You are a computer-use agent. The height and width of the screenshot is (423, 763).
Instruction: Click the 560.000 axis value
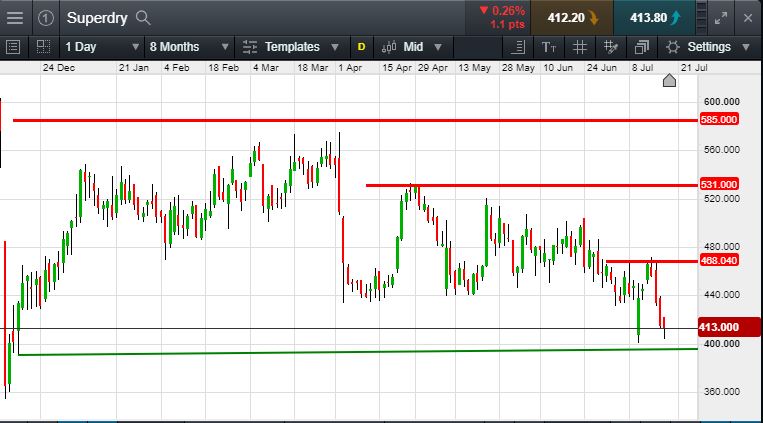722,150
